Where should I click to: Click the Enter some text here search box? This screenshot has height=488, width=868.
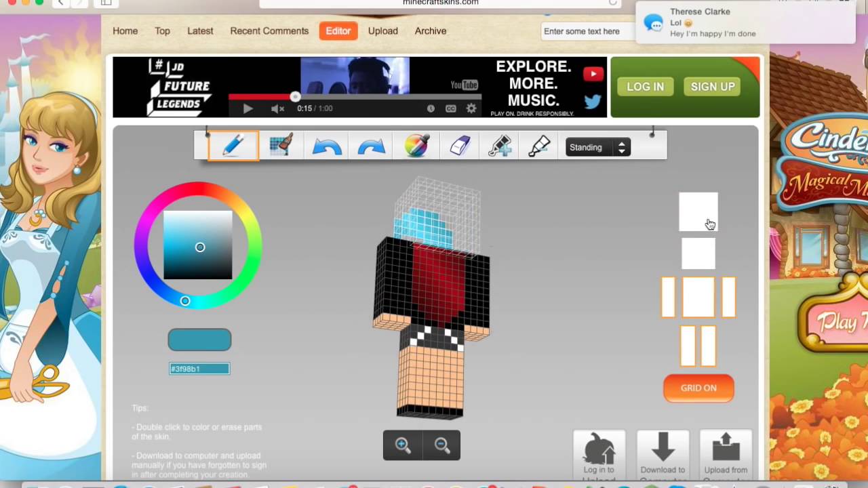point(587,31)
